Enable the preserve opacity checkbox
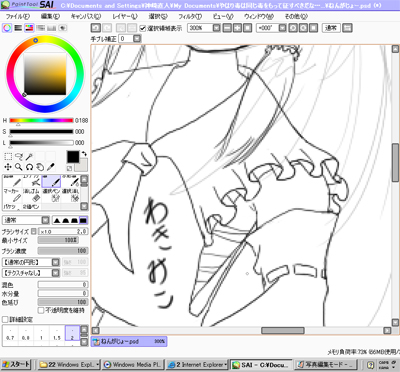Image resolution: width=400 pixels, height=372 pixels. pyautogui.click(x=41, y=310)
